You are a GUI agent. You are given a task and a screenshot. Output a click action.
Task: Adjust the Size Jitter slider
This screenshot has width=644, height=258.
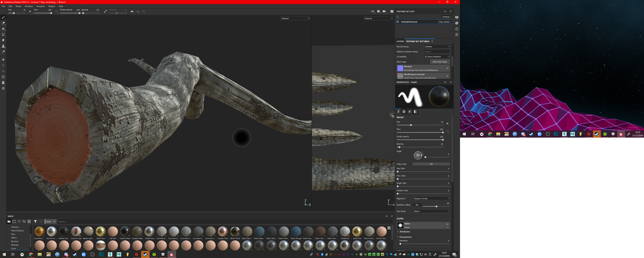coord(423,172)
